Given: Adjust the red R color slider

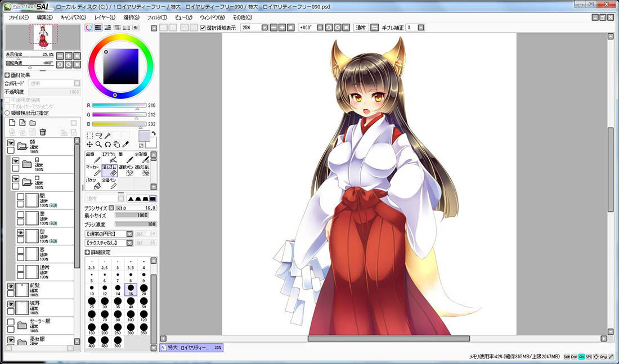Looking at the screenshot, I should (x=119, y=106).
